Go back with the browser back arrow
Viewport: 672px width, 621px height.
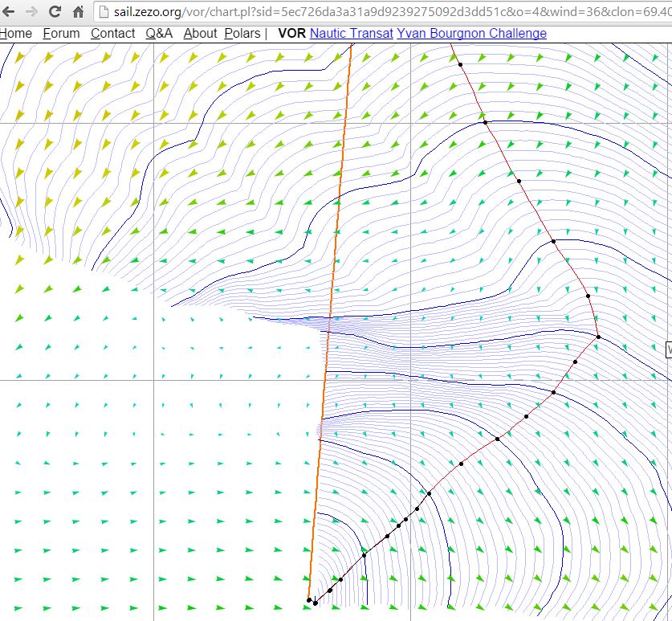pyautogui.click(x=8, y=11)
